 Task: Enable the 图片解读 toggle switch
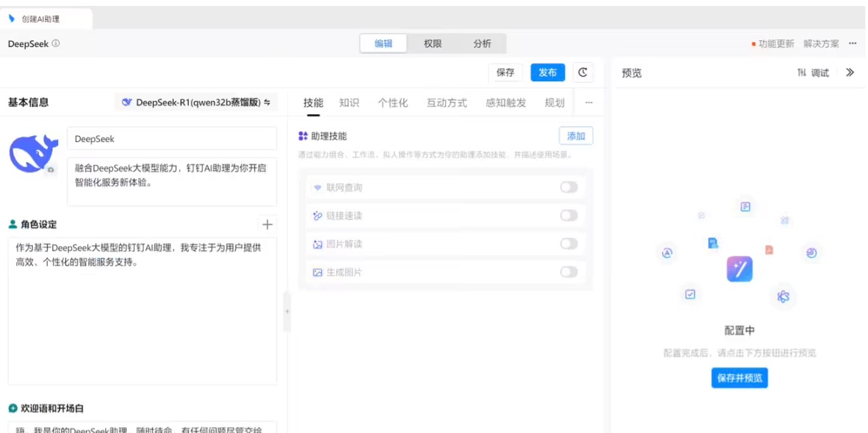pos(568,244)
